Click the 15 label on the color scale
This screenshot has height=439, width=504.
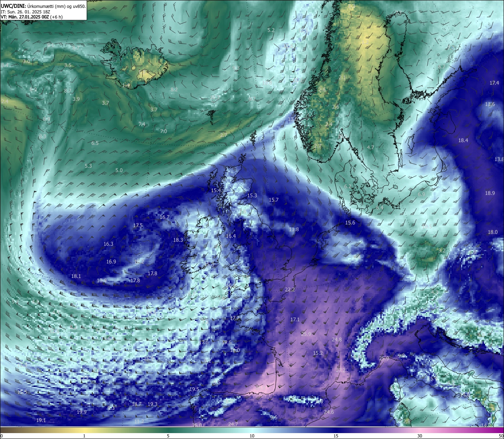[336, 436]
